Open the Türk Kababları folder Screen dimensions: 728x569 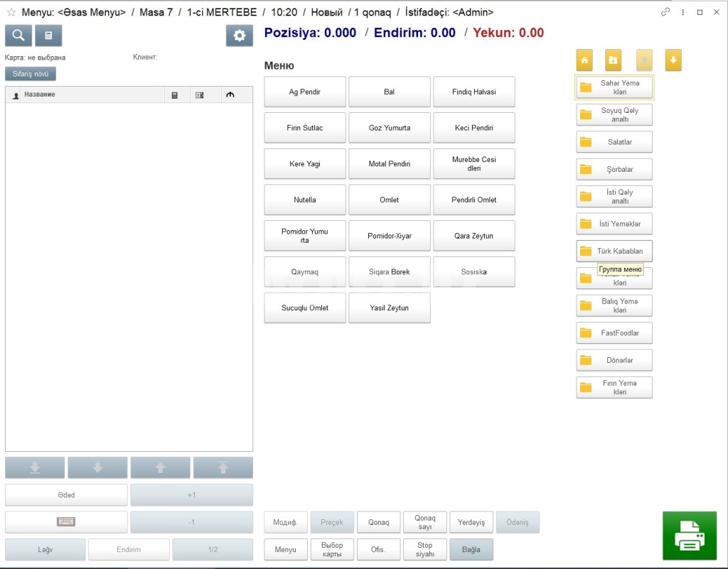tap(614, 251)
